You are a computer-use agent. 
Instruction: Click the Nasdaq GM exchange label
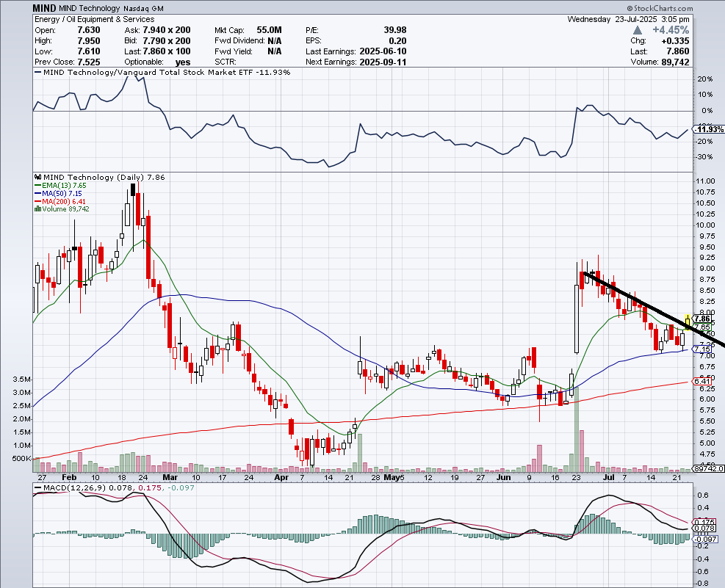tap(143, 8)
